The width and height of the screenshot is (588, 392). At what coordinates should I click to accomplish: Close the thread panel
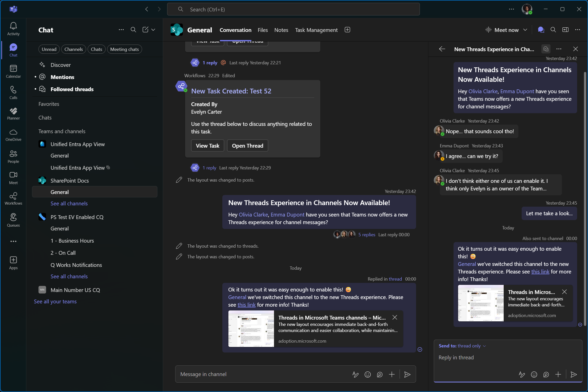576,49
